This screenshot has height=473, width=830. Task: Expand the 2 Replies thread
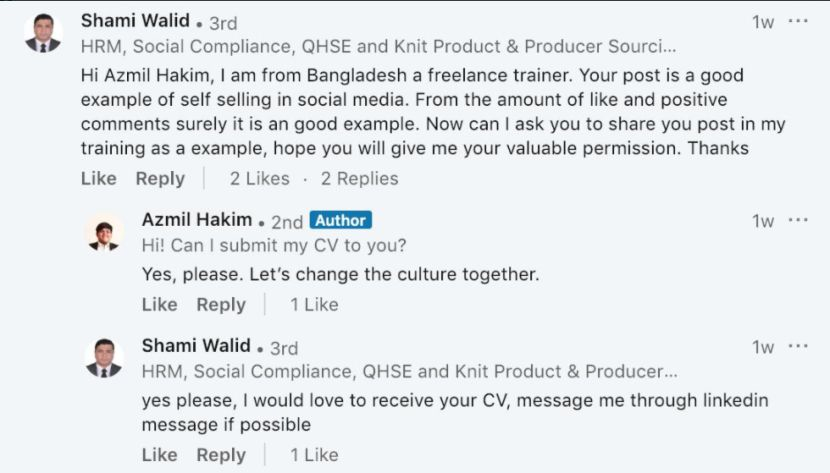[x=359, y=178]
